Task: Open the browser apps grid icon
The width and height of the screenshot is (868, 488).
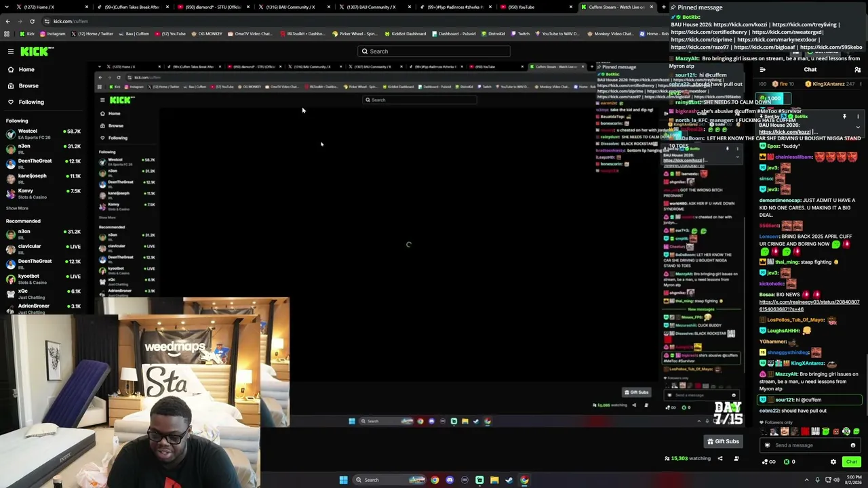Action: [x=7, y=34]
